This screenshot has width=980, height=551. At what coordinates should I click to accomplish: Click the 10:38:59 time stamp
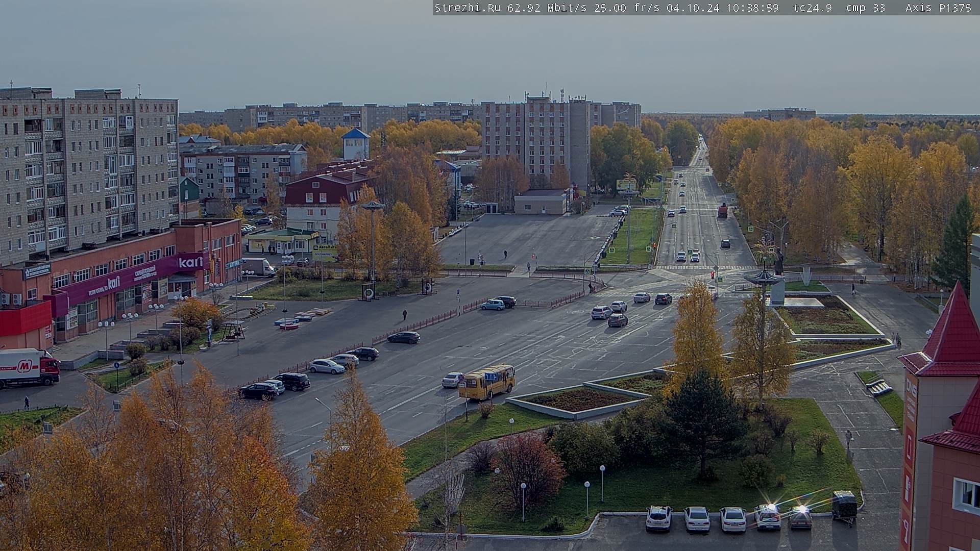click(x=753, y=8)
